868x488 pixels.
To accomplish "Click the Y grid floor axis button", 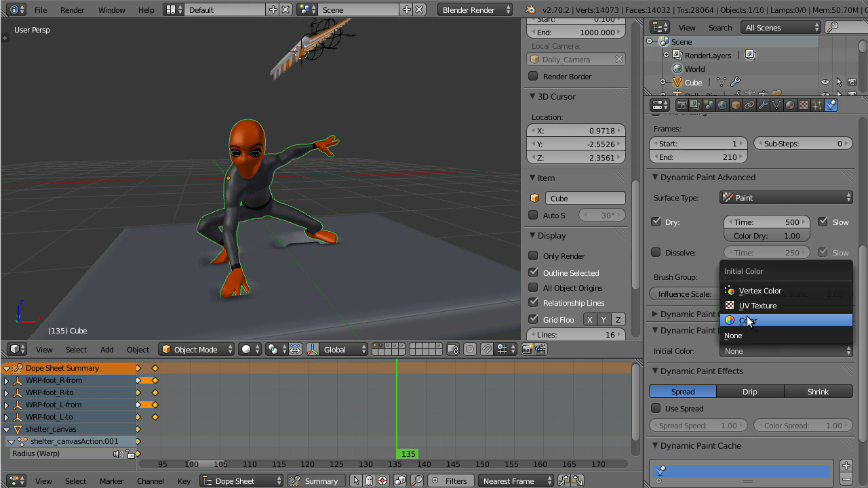I will click(604, 319).
